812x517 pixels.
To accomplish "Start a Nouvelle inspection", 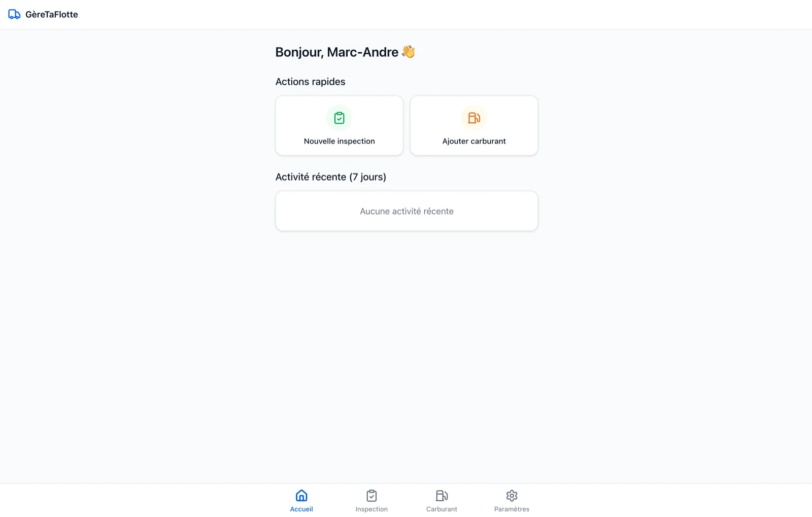I will point(339,141).
